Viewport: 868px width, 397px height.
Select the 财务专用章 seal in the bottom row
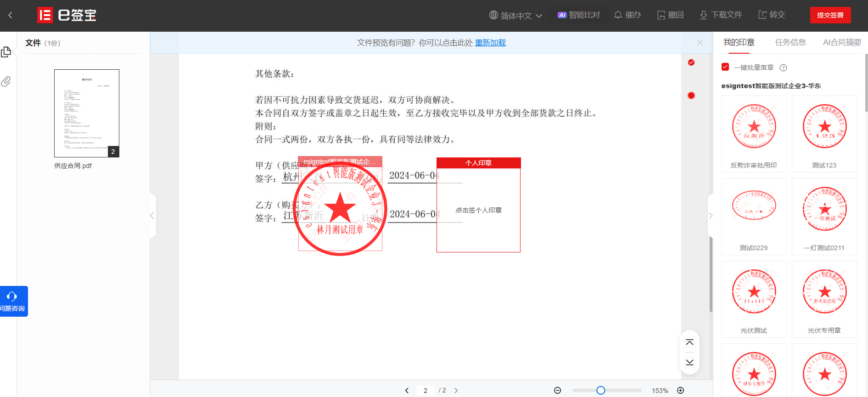click(754, 370)
